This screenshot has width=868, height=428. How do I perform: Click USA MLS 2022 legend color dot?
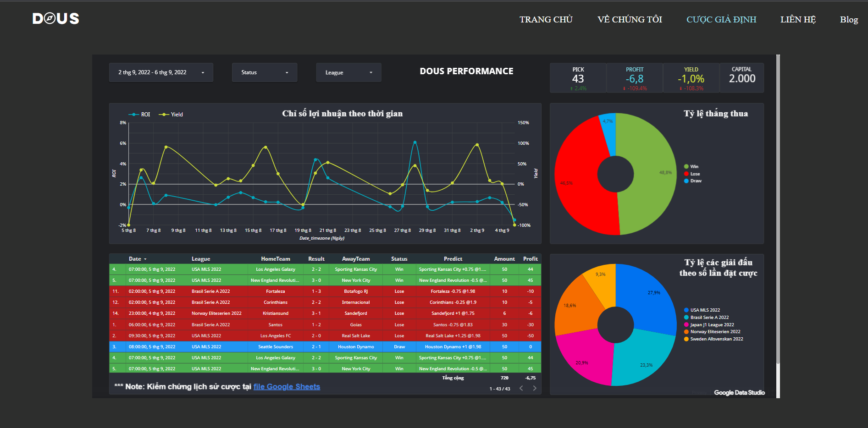[x=686, y=310]
